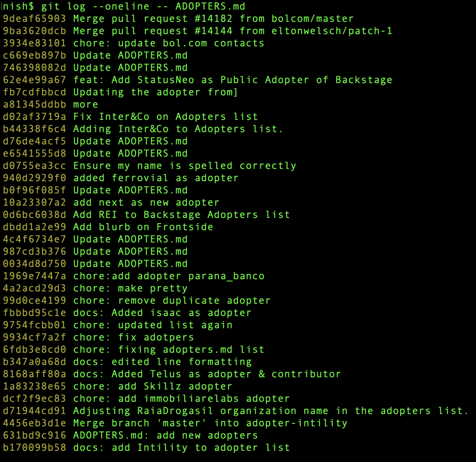
Task: Click commit hash b44338f6c4
Action: pyautogui.click(x=34, y=129)
